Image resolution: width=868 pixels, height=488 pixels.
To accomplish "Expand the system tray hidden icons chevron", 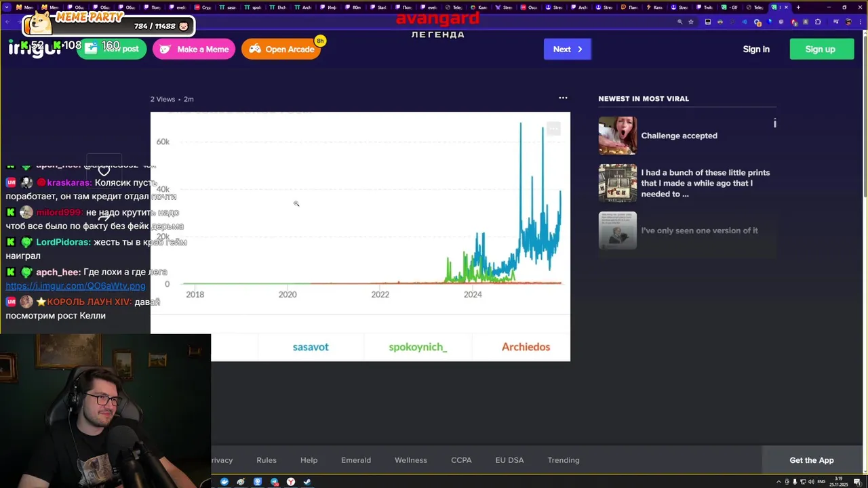I will [x=778, y=482].
